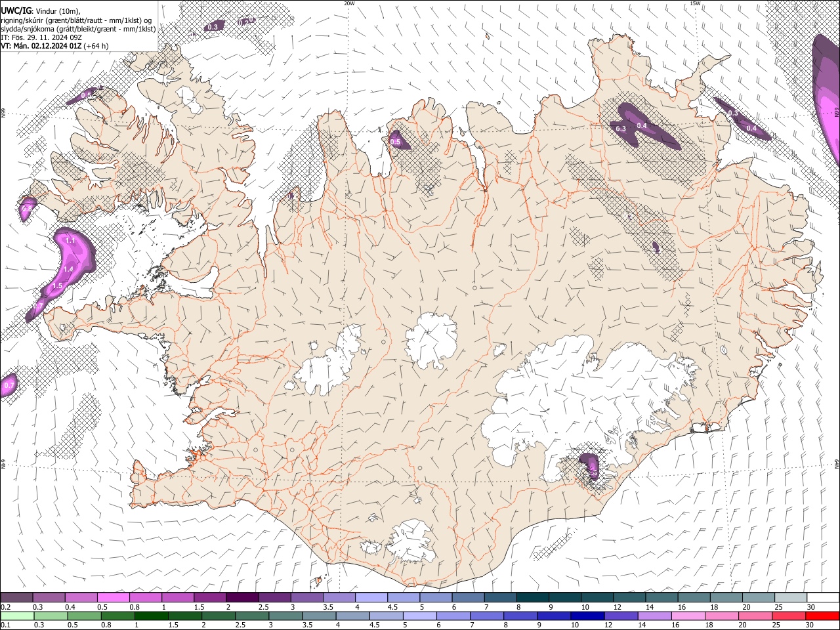
Task: Click the '20W' longitude label
Action: [349, 3]
